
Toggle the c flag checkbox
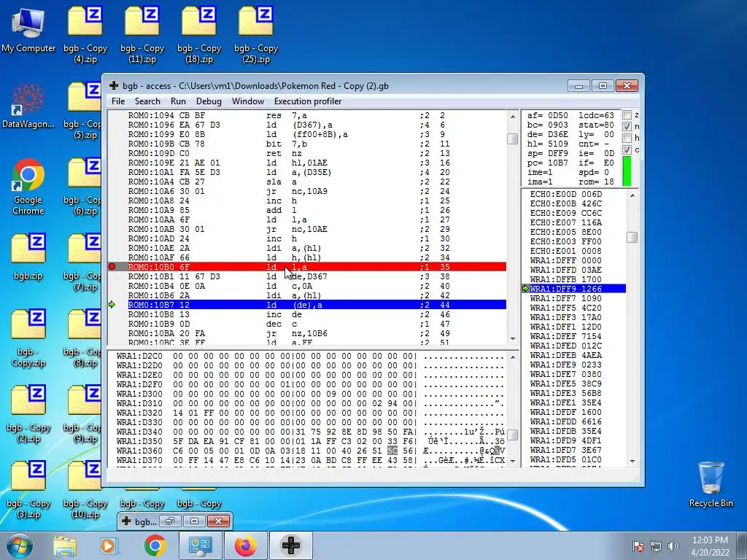click(627, 149)
